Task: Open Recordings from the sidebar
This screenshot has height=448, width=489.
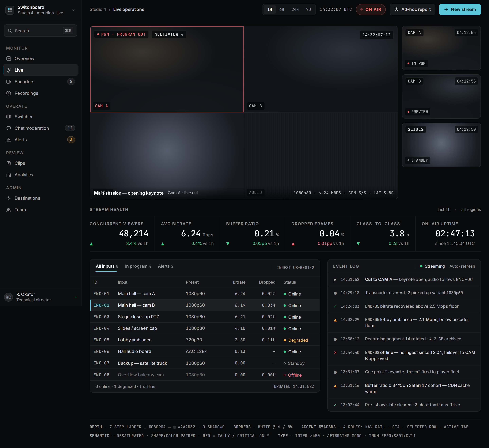Action: click(41, 93)
